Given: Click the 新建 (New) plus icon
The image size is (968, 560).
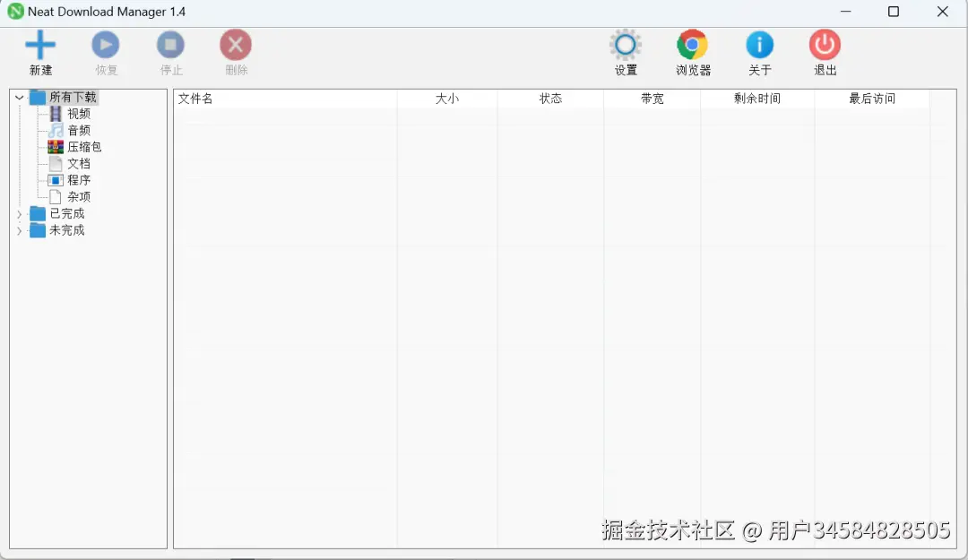Looking at the screenshot, I should click(40, 45).
